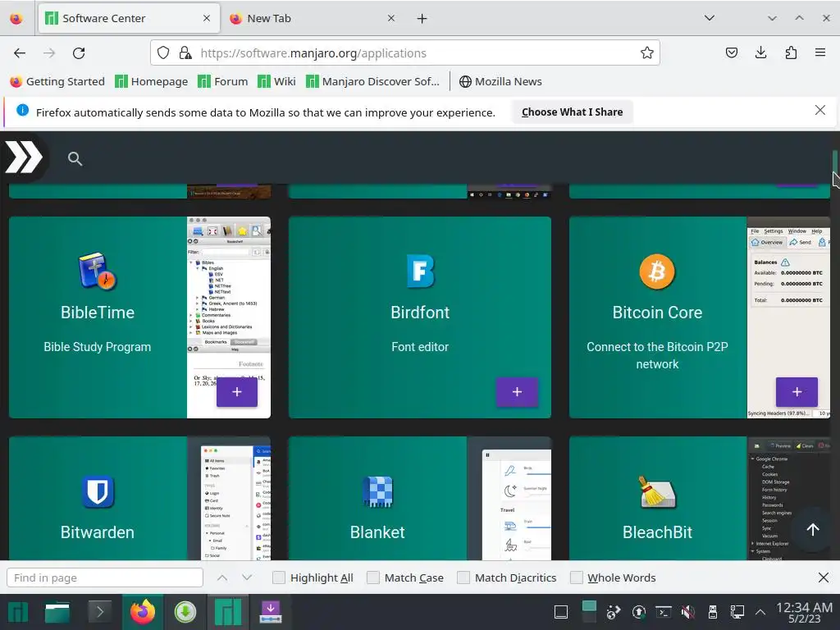Click the taskbar clock showing 12:34 AM
Viewport: 840px width, 630px height.
click(804, 612)
